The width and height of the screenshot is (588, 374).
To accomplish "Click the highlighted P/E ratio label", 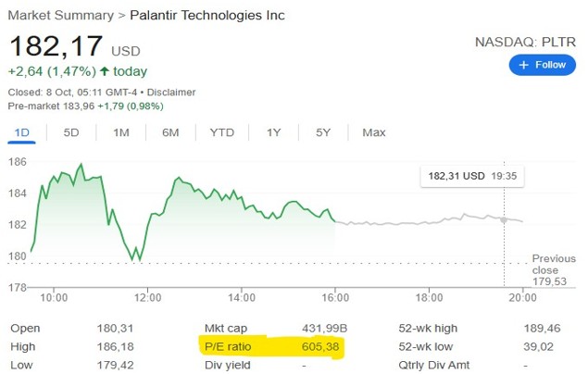I will coord(231,345).
